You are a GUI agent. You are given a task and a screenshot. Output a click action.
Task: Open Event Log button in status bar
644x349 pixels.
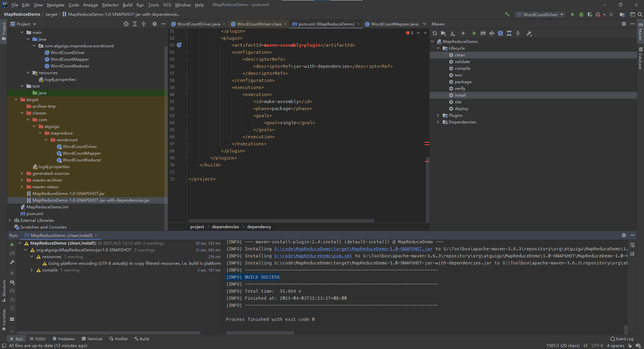point(622,339)
